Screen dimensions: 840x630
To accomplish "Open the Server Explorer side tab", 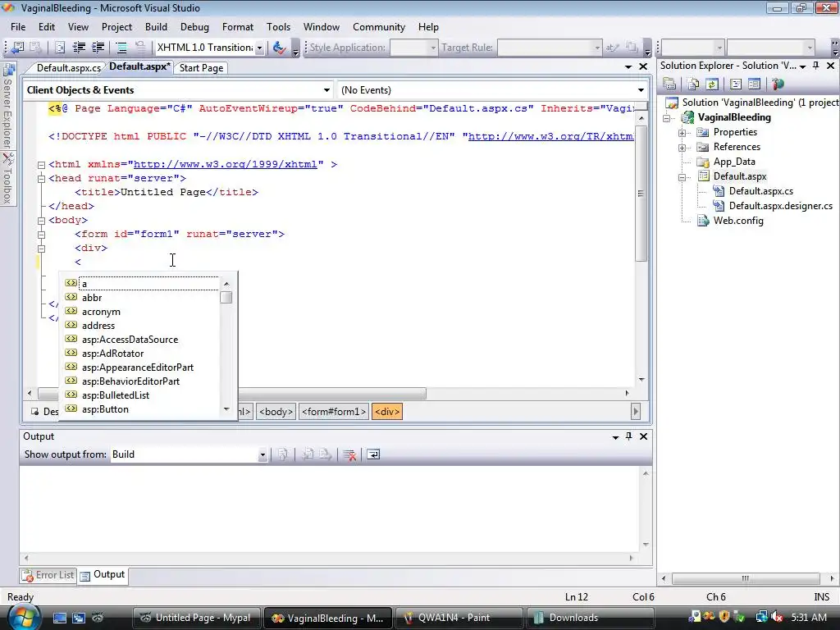I will [x=7, y=106].
